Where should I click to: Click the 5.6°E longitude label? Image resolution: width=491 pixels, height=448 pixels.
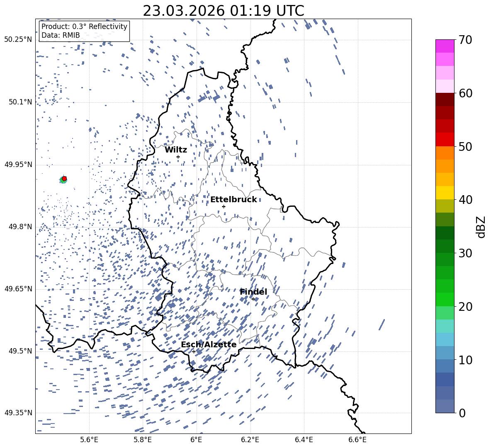[89, 440]
